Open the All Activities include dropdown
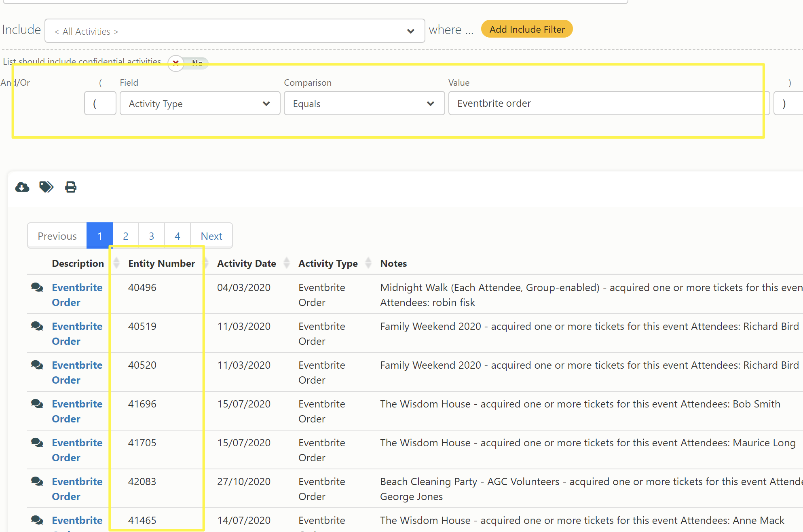 click(235, 31)
